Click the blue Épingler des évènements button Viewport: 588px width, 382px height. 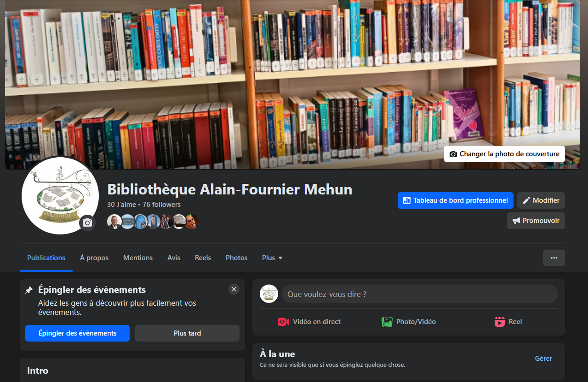pos(77,333)
